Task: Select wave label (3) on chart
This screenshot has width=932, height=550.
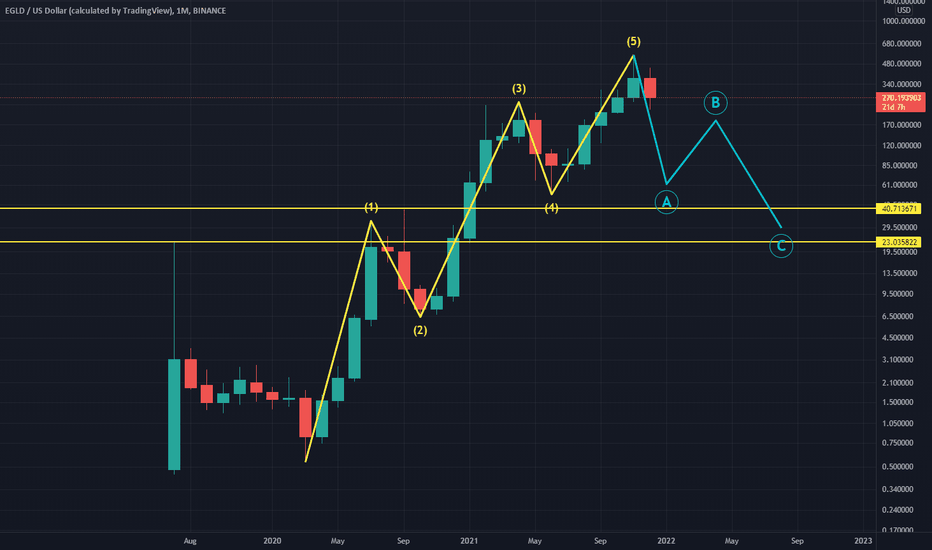Action: [x=519, y=89]
